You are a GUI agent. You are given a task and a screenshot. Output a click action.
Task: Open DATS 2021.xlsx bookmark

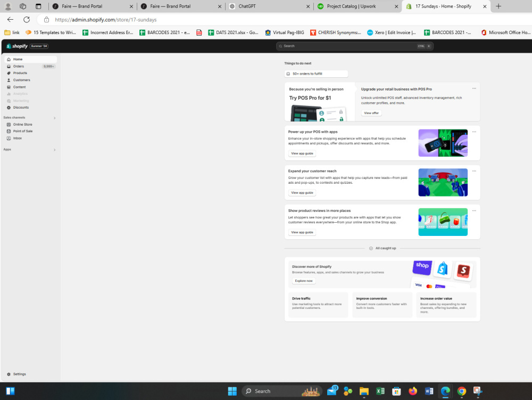(x=233, y=32)
